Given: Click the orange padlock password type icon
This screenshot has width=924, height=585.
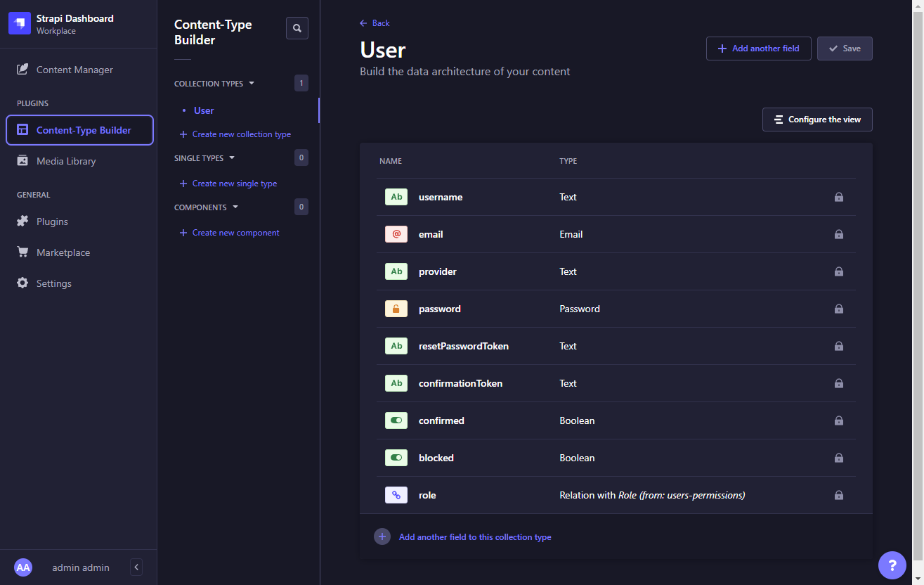Looking at the screenshot, I should click(396, 309).
